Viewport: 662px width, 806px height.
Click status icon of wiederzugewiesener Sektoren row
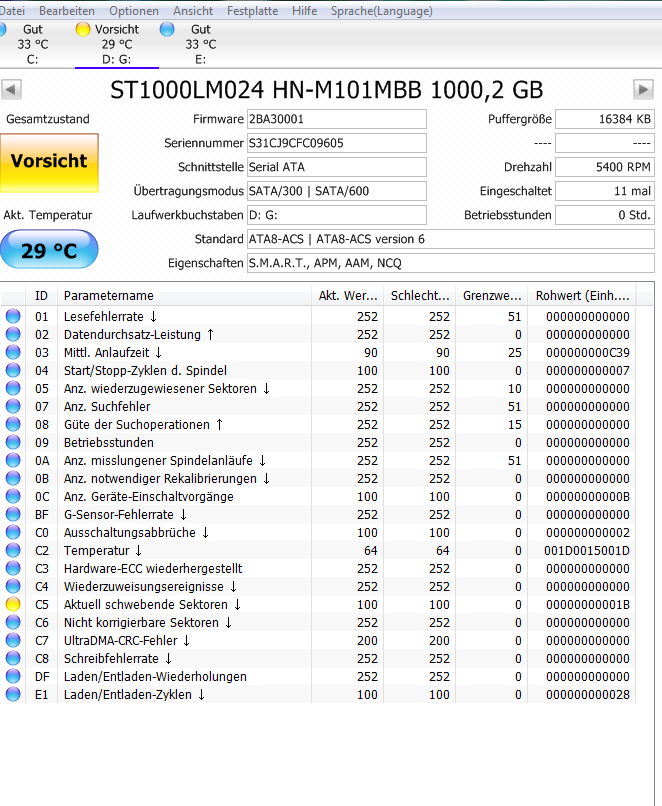[x=13, y=388]
